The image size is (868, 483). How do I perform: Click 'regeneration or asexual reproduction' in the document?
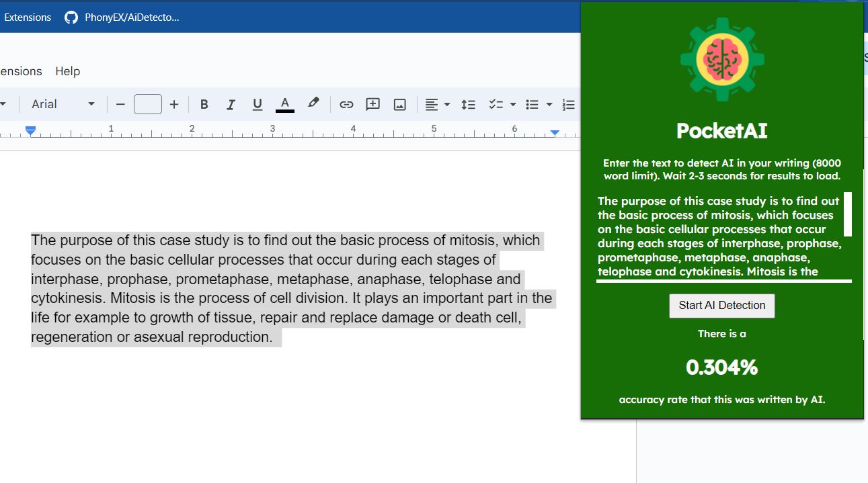point(151,337)
